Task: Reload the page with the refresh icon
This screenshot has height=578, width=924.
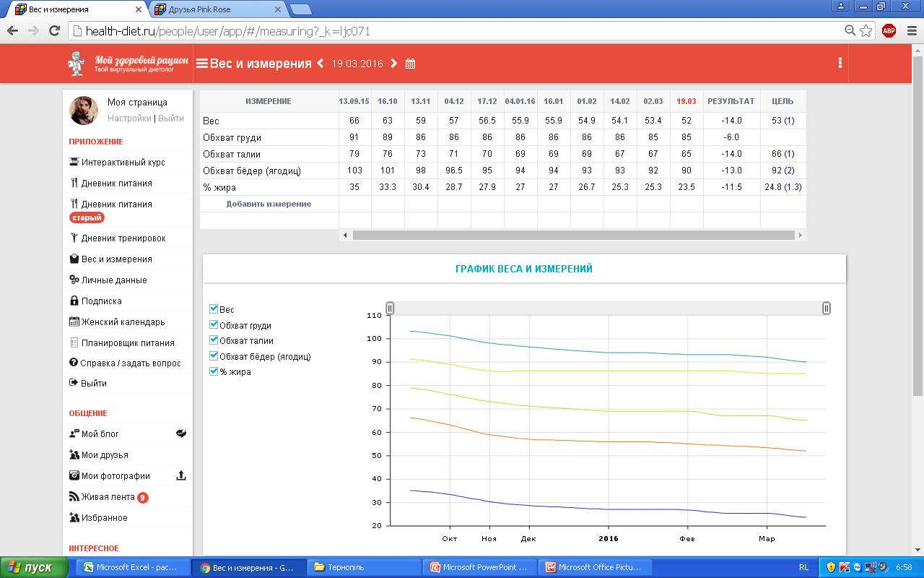Action: (54, 31)
